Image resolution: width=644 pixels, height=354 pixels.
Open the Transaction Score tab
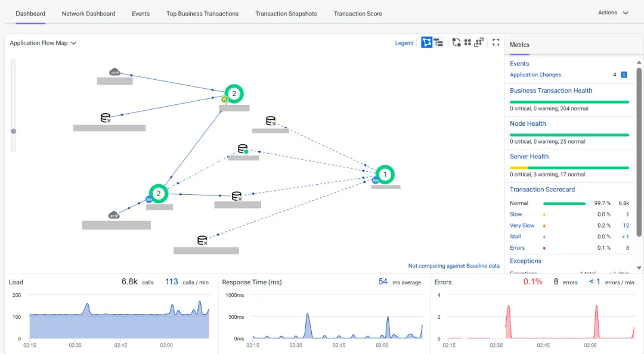358,14
